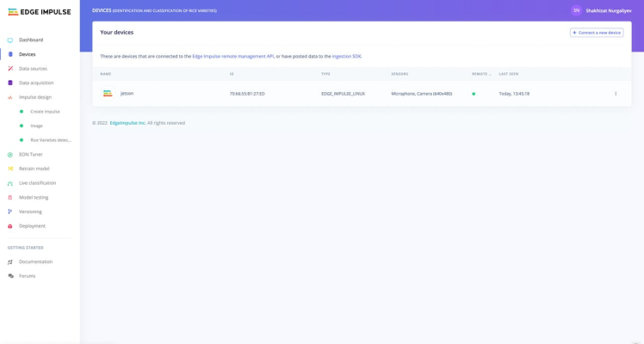Click the Deployment box icon
Screen dimensions: 644x344
(x=10, y=226)
